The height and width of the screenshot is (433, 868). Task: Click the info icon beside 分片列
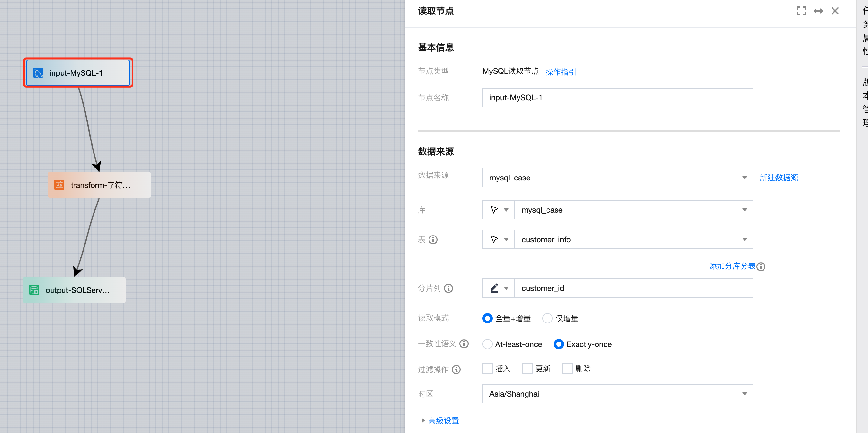coord(449,288)
